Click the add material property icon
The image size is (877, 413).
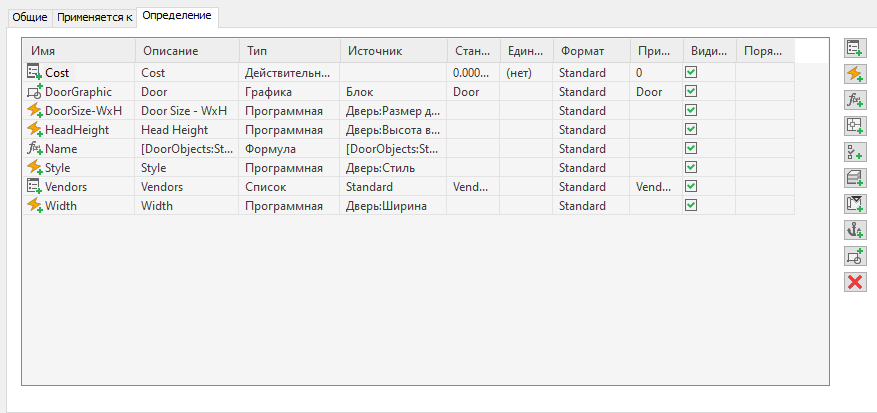(854, 177)
